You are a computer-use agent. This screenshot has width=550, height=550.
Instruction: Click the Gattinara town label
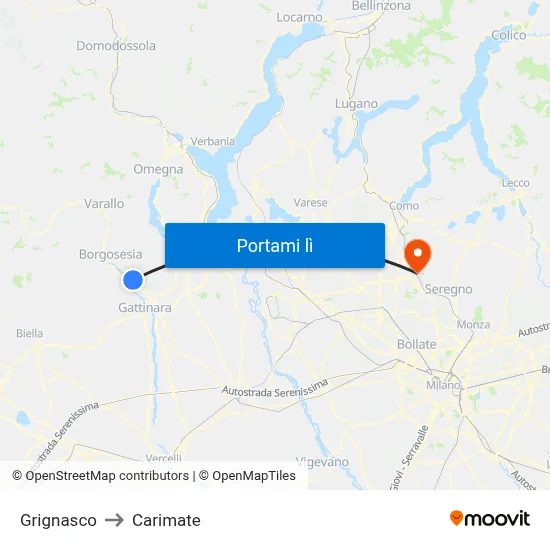145,308
